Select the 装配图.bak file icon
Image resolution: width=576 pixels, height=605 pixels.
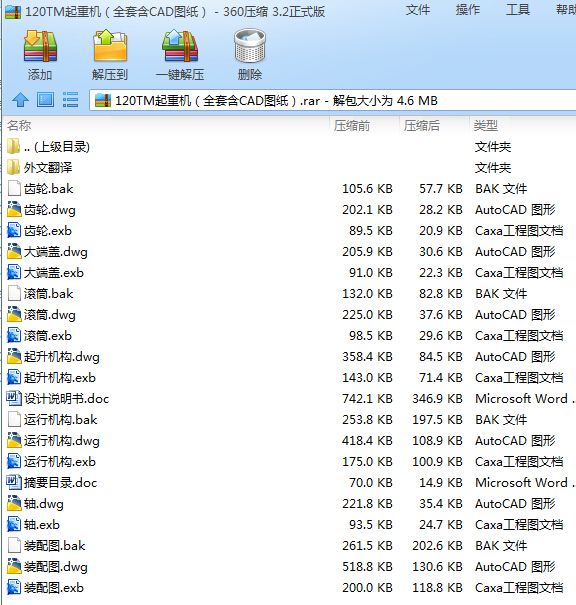point(14,546)
